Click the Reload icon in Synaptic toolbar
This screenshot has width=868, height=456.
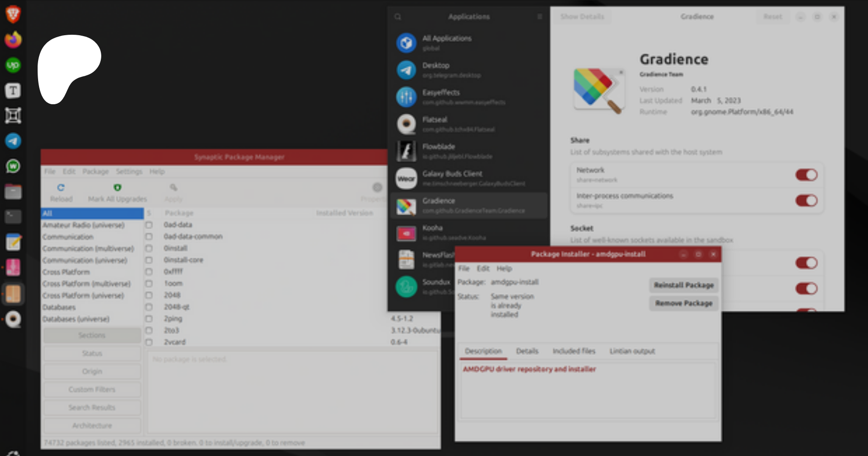(61, 188)
